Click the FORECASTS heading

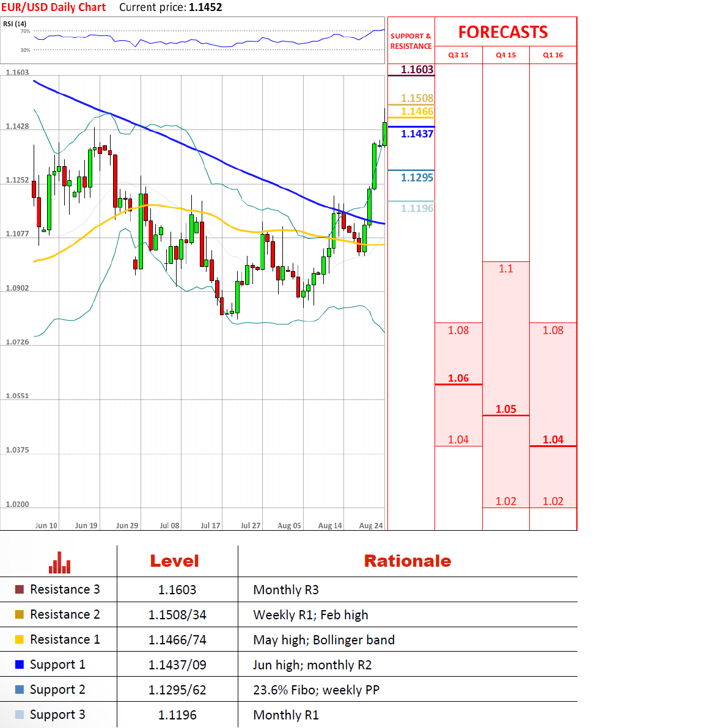coord(503,32)
